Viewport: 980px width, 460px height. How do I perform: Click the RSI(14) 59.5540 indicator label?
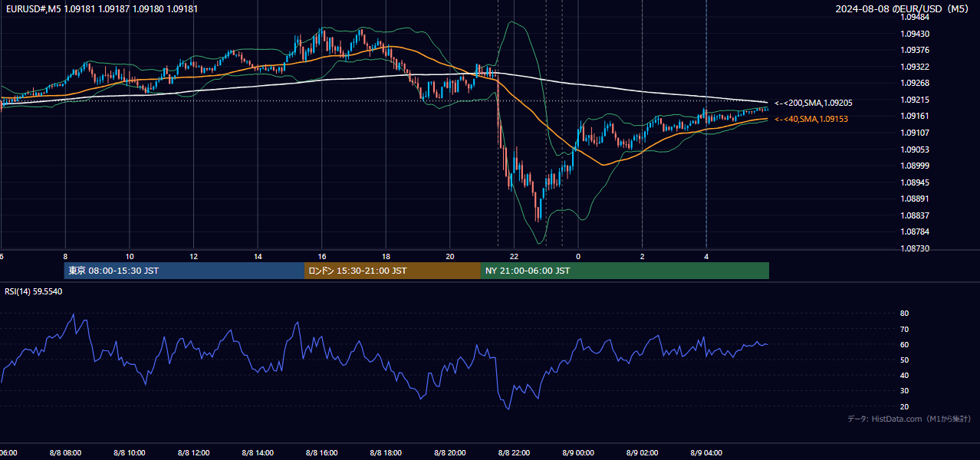(34, 291)
